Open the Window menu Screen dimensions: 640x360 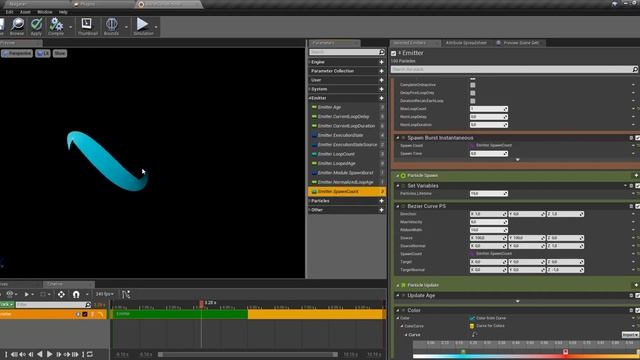(x=44, y=12)
